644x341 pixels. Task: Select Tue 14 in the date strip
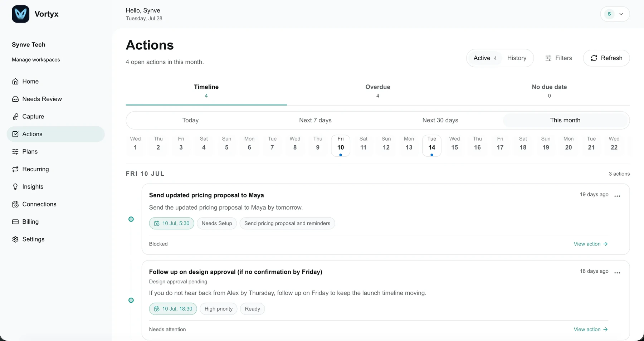[x=432, y=145]
